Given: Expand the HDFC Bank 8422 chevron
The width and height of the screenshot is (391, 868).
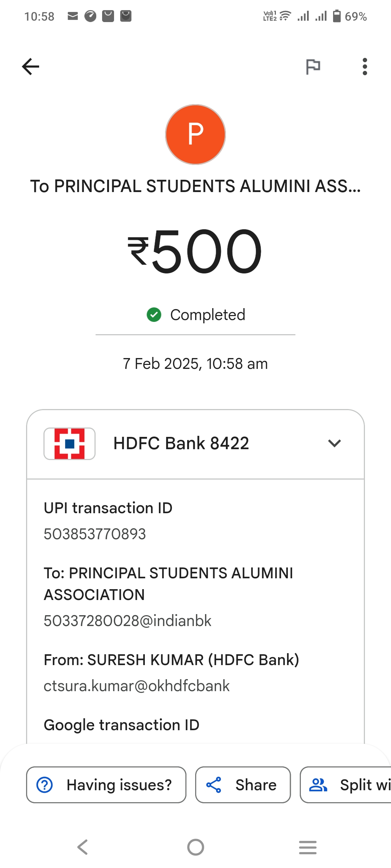Looking at the screenshot, I should click(x=335, y=443).
